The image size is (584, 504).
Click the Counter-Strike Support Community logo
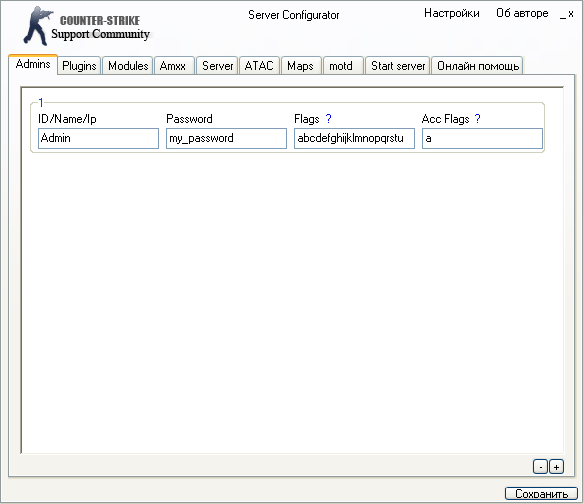[x=86, y=26]
